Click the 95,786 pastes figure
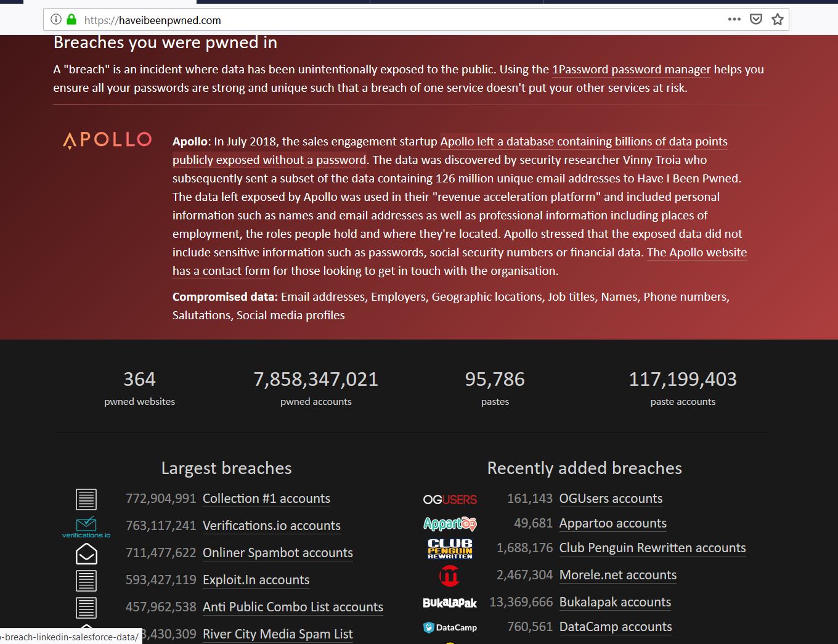The height and width of the screenshot is (644, 838). click(x=495, y=379)
